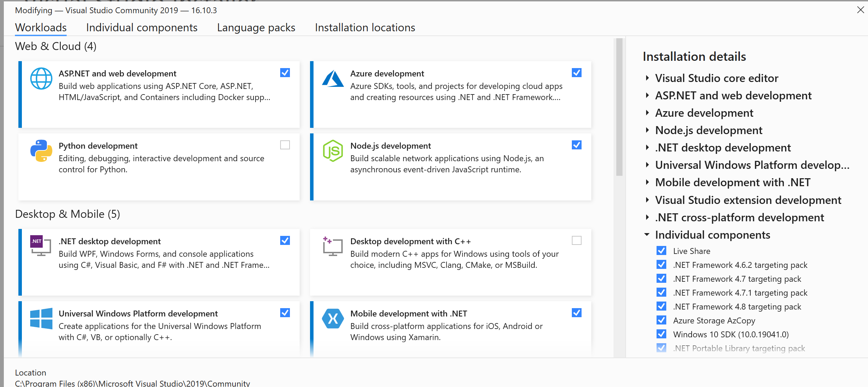Switch to Individual components tab
The height and width of the screenshot is (387, 868).
142,27
